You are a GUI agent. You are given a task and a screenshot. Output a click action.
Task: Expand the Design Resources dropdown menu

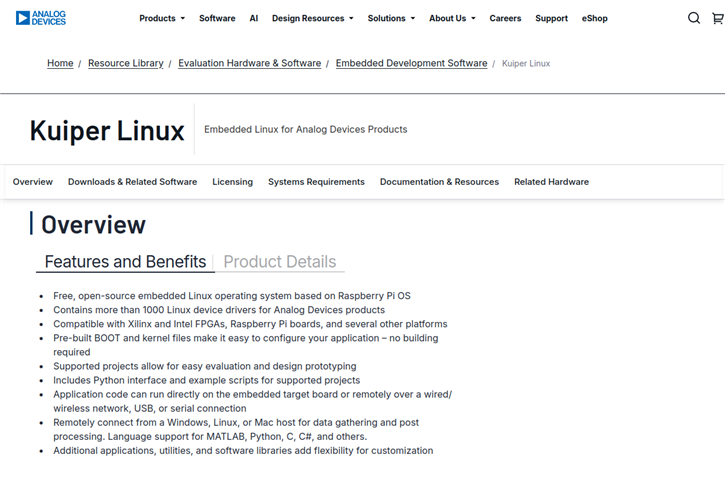coord(313,18)
